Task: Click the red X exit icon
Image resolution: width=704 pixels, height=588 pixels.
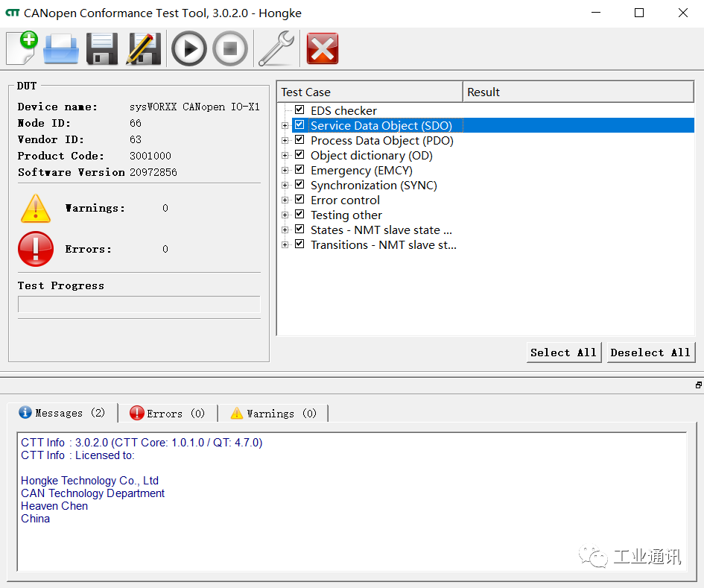Action: pos(322,48)
